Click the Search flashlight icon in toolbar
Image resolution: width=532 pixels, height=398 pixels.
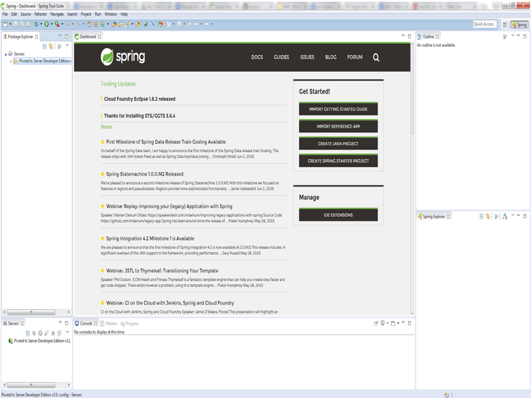pos(128,24)
